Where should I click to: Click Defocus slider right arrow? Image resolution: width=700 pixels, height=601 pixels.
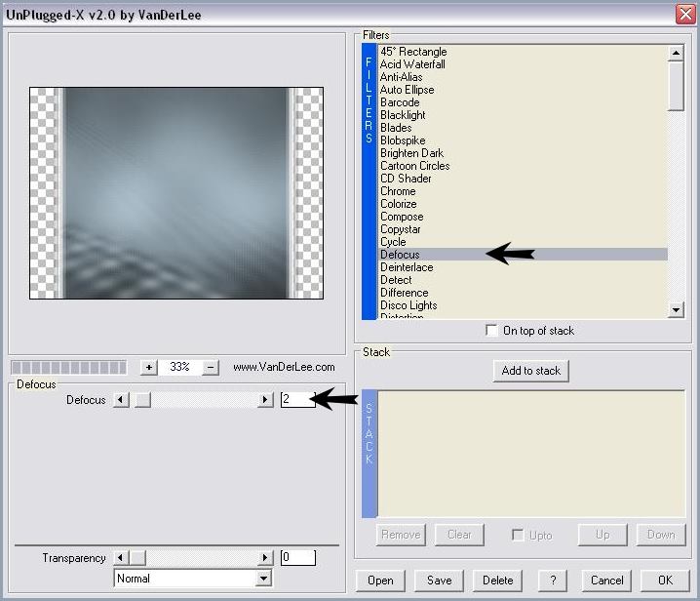pyautogui.click(x=265, y=400)
